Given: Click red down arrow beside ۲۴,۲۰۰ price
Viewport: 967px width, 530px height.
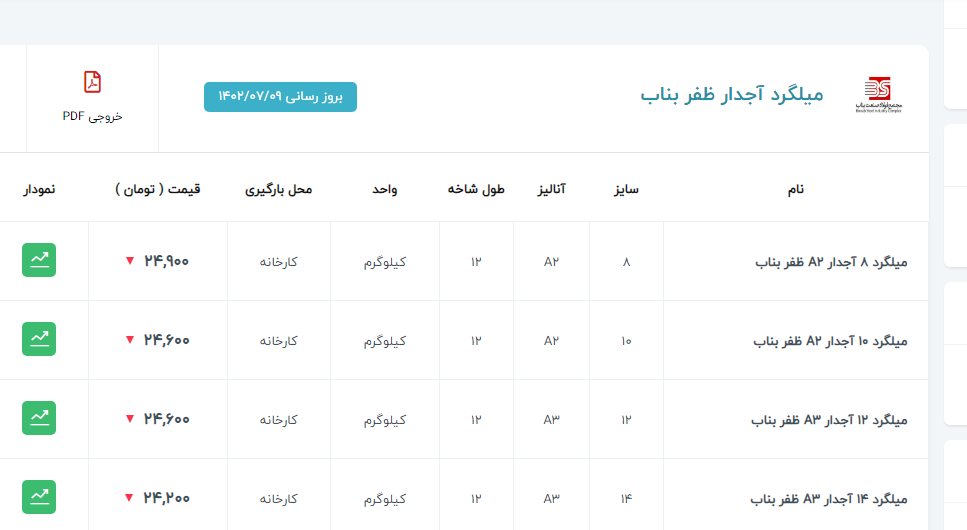Looking at the screenshot, I should (x=129, y=498).
